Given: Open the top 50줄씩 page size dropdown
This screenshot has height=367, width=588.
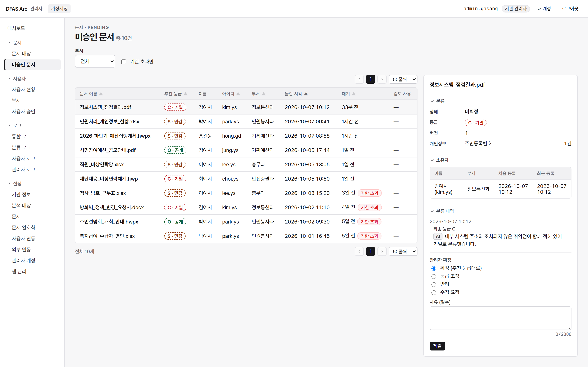Looking at the screenshot, I should [x=403, y=79].
